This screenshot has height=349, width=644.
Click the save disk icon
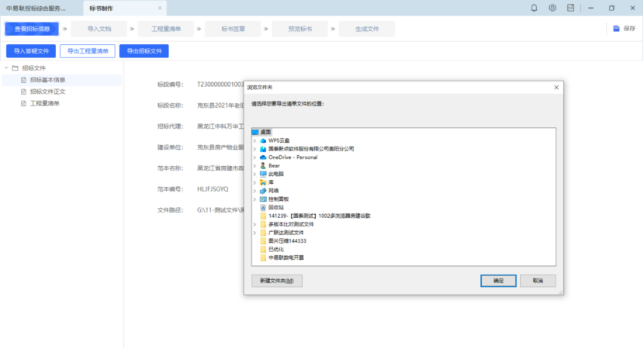tap(616, 29)
